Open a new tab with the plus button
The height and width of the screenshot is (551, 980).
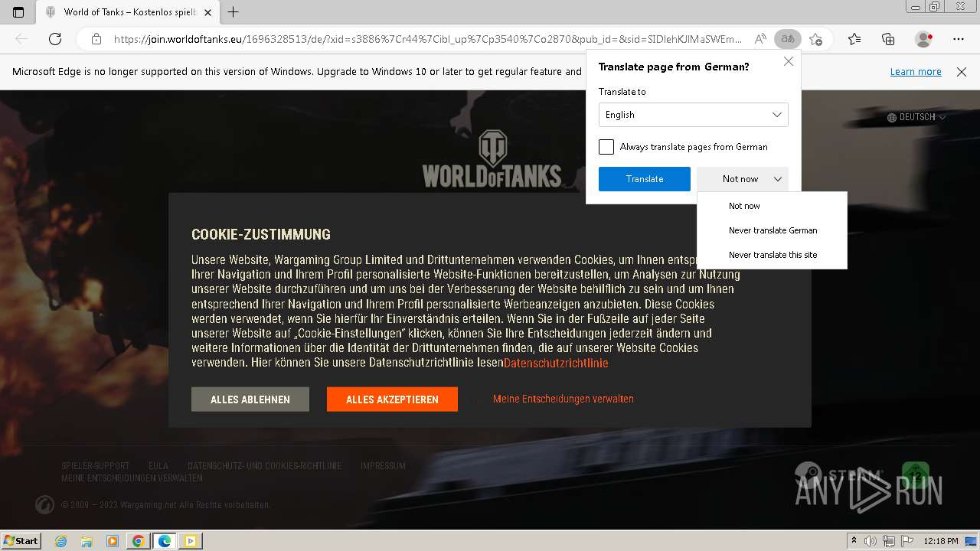[x=234, y=11]
